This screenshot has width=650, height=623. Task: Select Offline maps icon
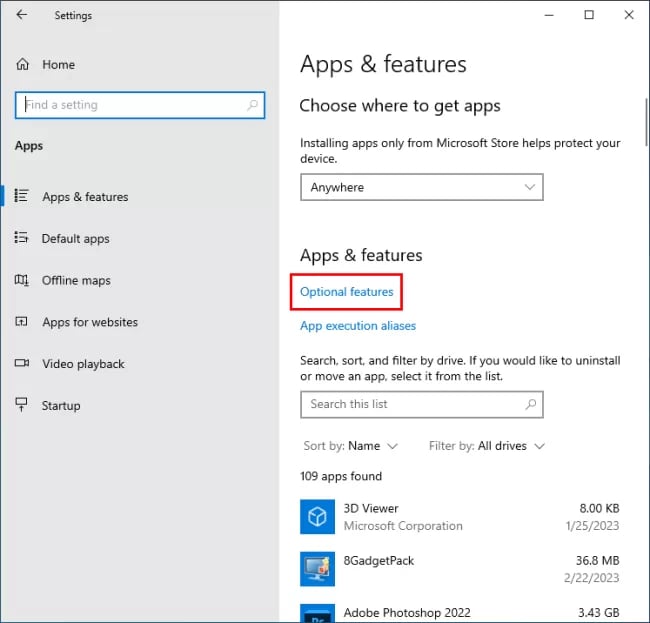point(22,280)
